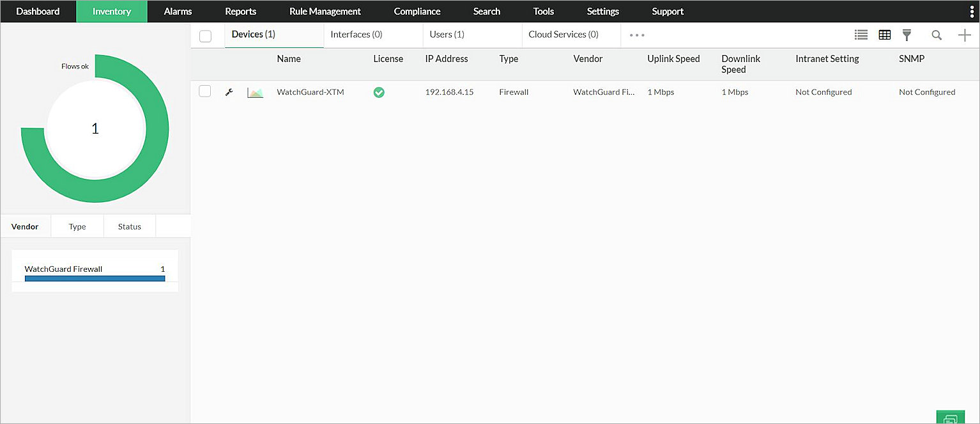
Task: Expand hidden tabs via the ellipsis next to Cloud Services
Action: 636,35
